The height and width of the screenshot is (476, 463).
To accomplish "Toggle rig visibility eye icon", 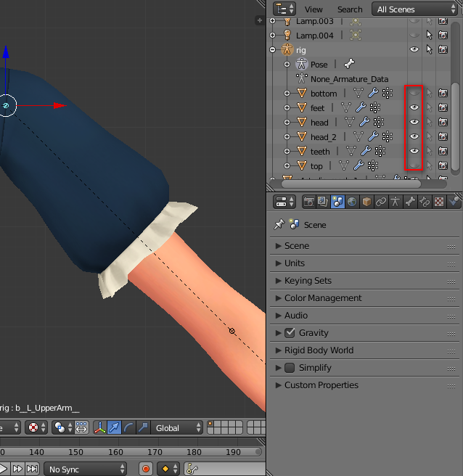I will pyautogui.click(x=414, y=49).
